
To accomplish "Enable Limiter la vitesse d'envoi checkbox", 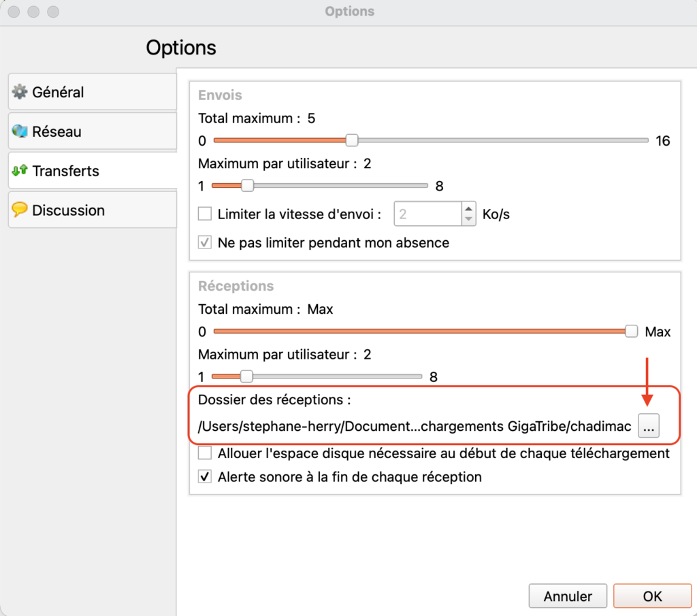I will point(205,214).
